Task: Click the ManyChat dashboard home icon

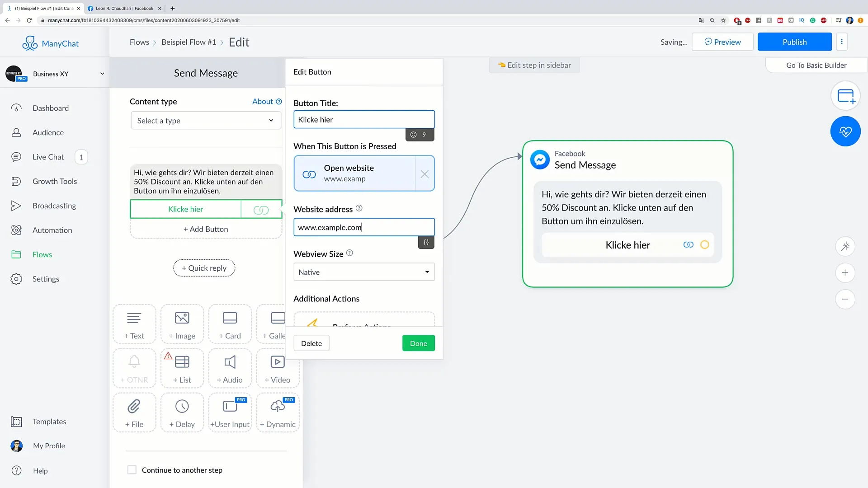Action: point(15,108)
